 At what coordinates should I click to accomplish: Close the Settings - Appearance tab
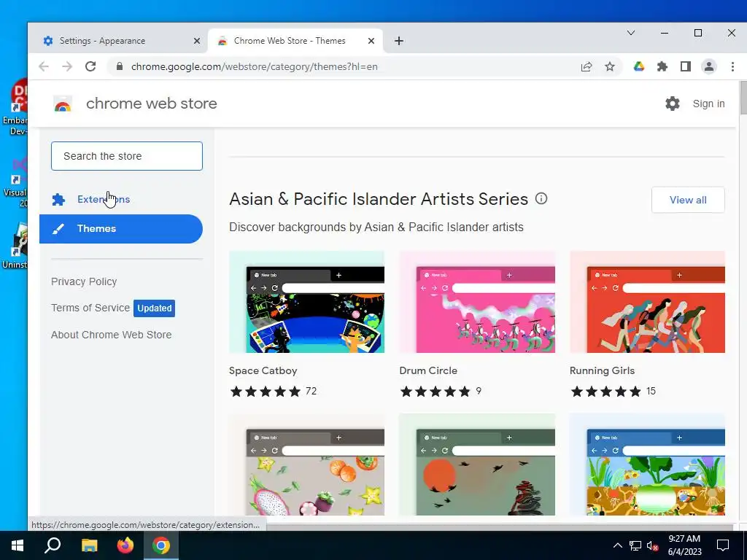(197, 41)
